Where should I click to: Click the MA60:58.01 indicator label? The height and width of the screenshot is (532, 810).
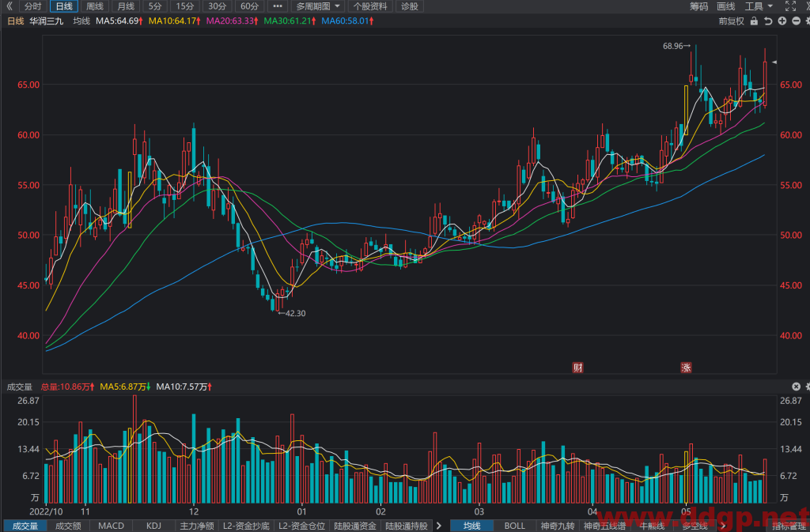click(x=348, y=21)
